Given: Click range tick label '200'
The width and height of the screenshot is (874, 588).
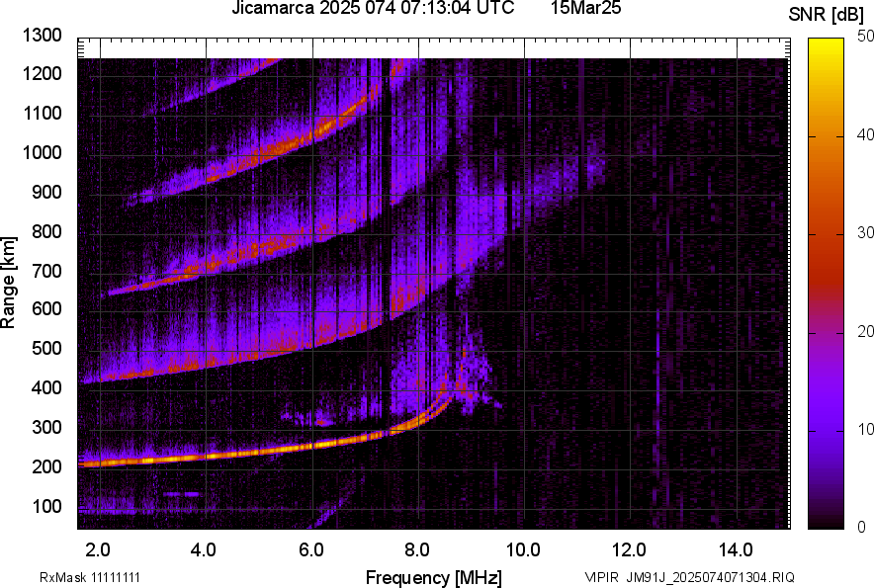Looking at the screenshot, I should 46,466.
